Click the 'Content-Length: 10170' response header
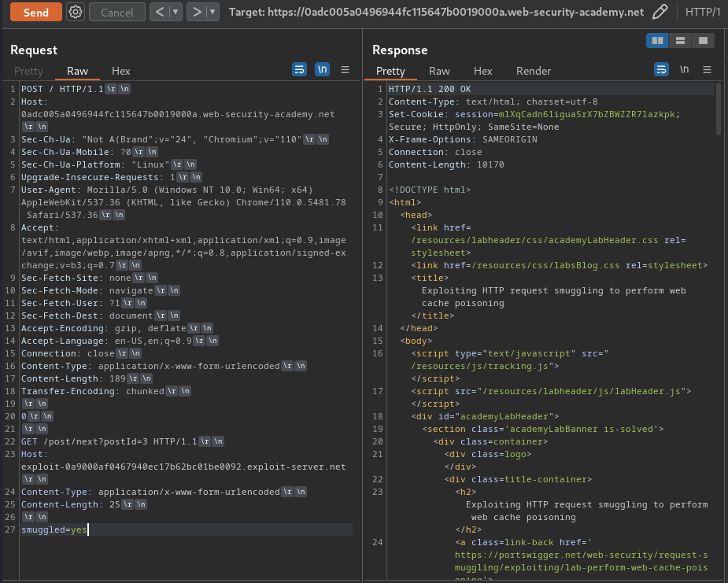 click(x=446, y=164)
